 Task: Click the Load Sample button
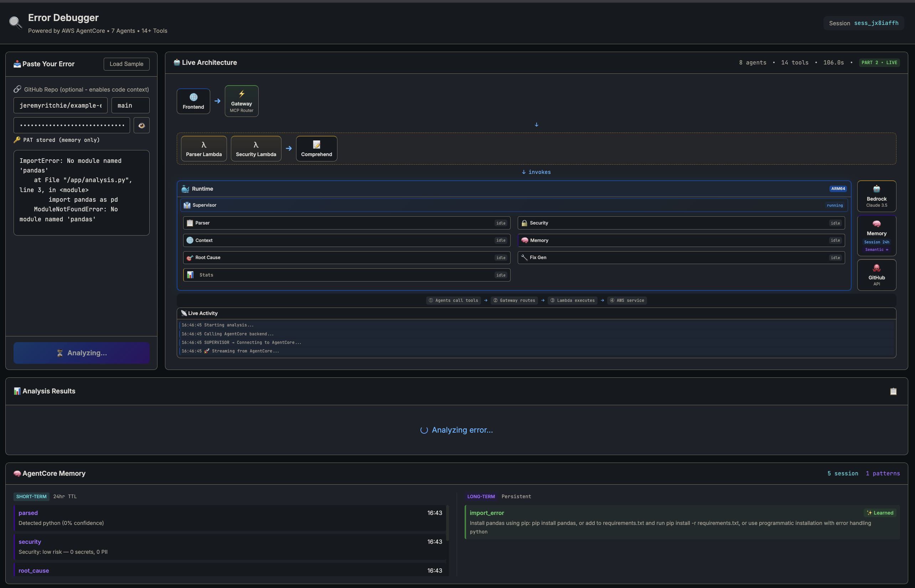pos(126,64)
